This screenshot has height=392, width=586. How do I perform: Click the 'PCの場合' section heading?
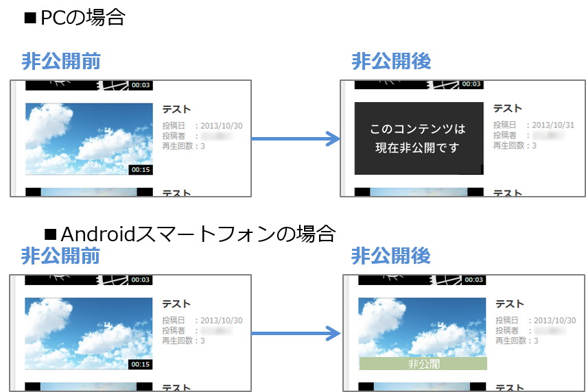(x=75, y=18)
